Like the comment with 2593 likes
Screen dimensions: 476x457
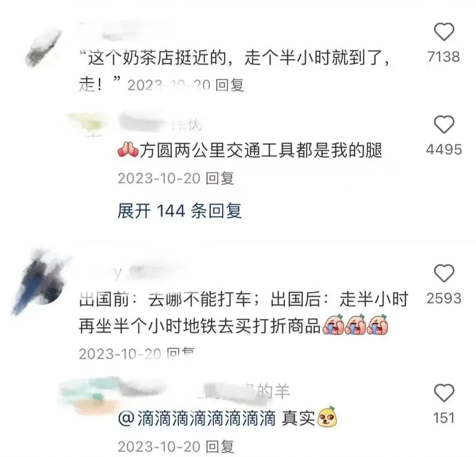click(444, 273)
